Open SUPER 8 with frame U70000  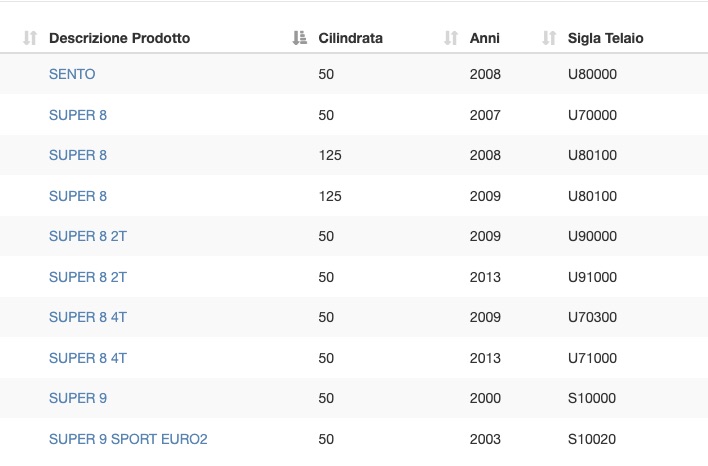(78, 115)
